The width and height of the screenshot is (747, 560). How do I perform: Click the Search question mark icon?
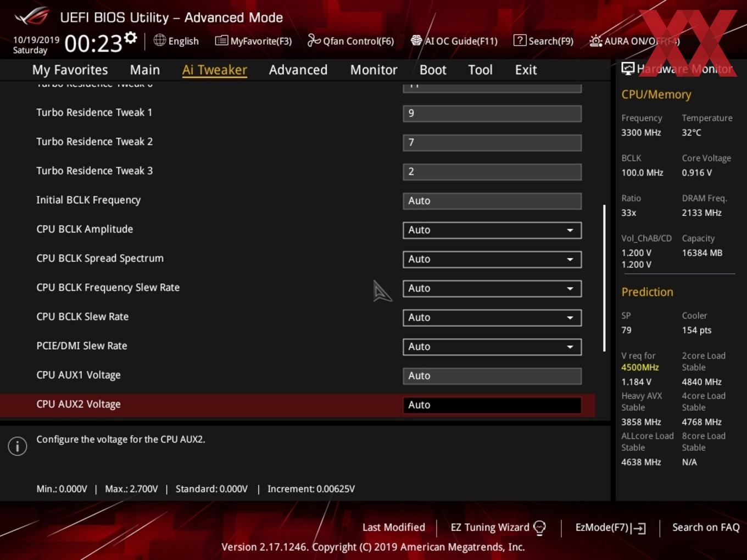coord(520,40)
